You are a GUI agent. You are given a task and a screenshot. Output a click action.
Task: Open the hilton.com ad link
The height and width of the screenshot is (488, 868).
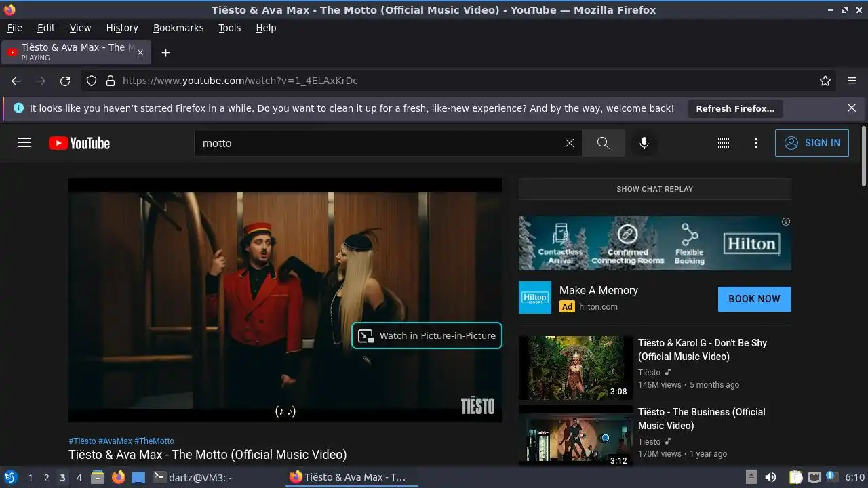click(x=598, y=307)
